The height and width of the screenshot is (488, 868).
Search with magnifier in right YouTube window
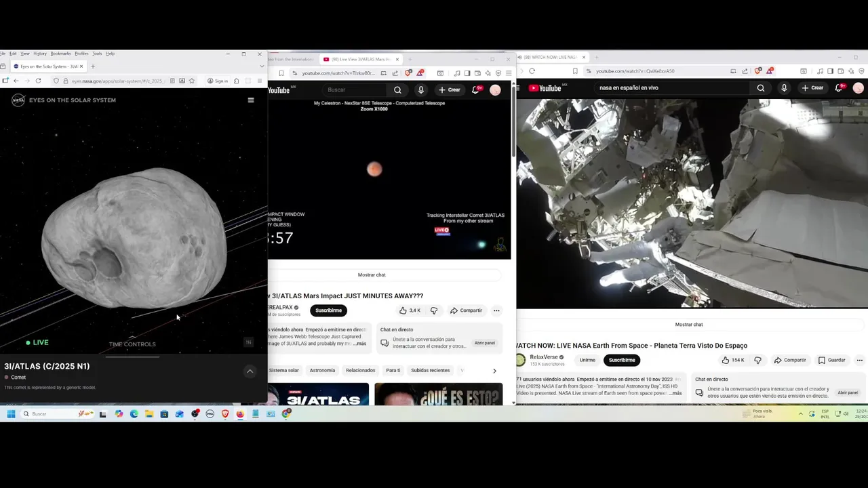point(761,87)
